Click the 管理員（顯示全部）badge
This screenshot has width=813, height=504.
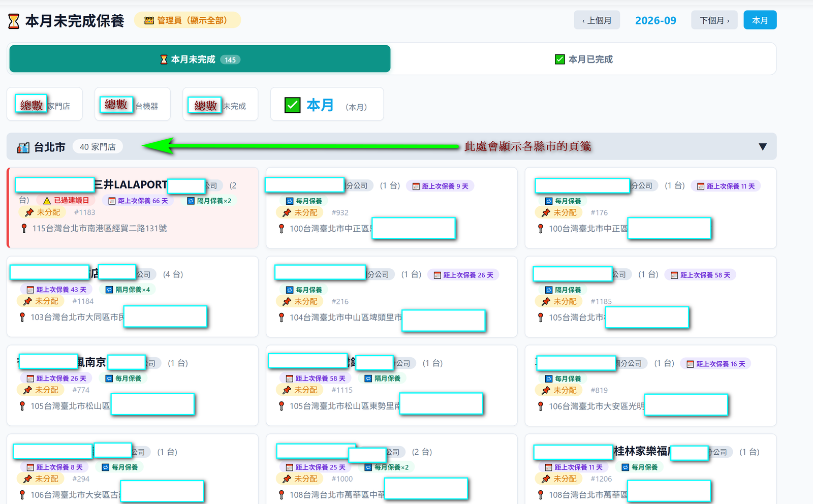click(186, 20)
